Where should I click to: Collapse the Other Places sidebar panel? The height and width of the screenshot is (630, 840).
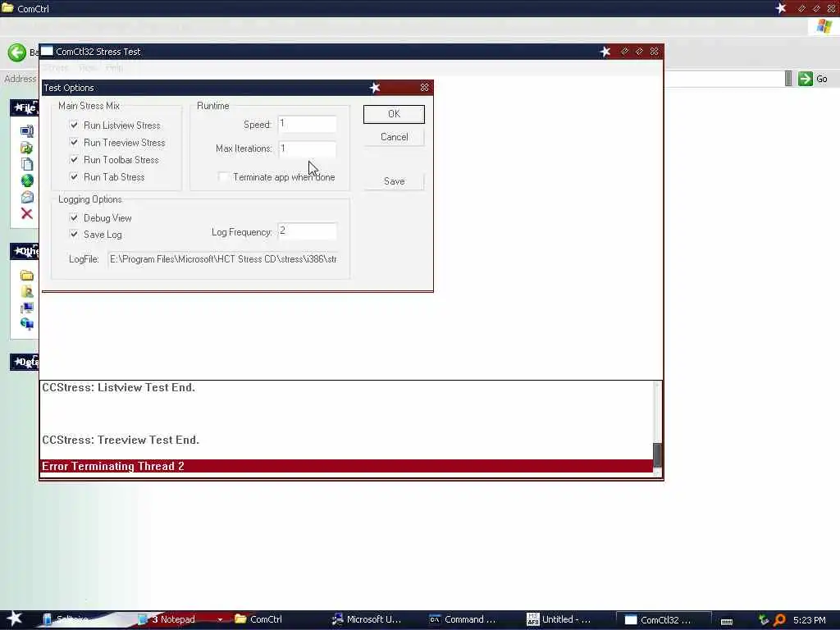click(x=25, y=251)
